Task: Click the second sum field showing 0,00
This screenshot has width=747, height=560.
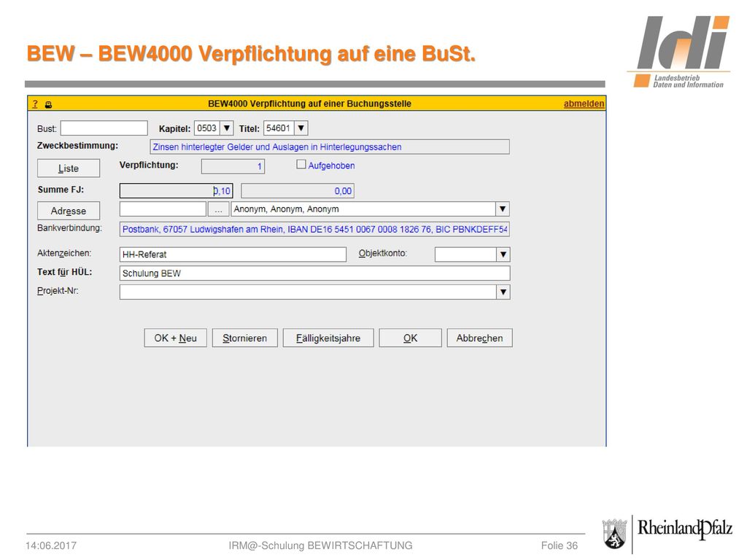Action: pos(298,191)
